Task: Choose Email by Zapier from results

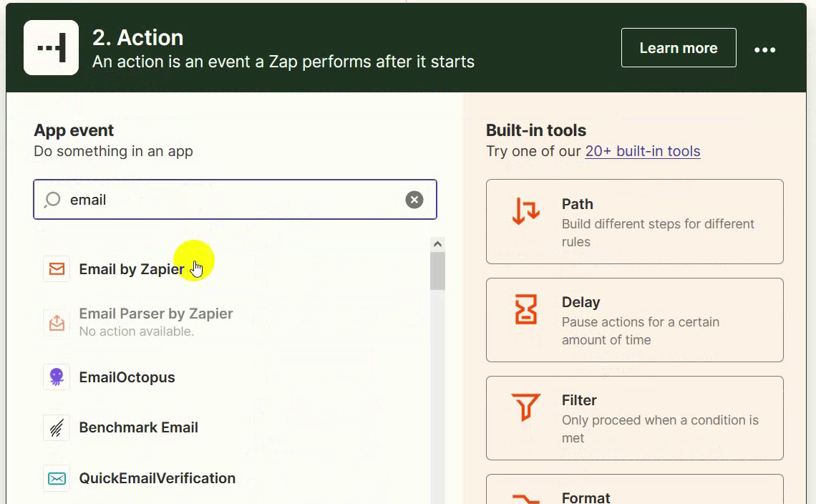Action: point(132,270)
